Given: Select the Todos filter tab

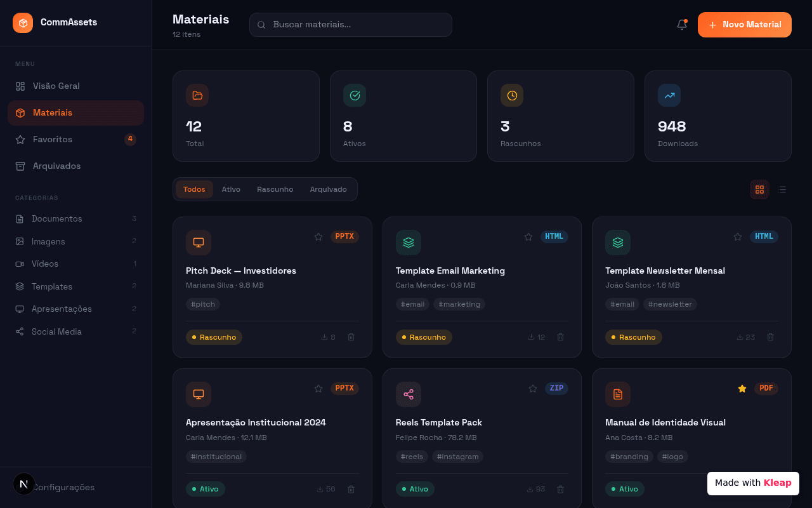Looking at the screenshot, I should (194, 189).
